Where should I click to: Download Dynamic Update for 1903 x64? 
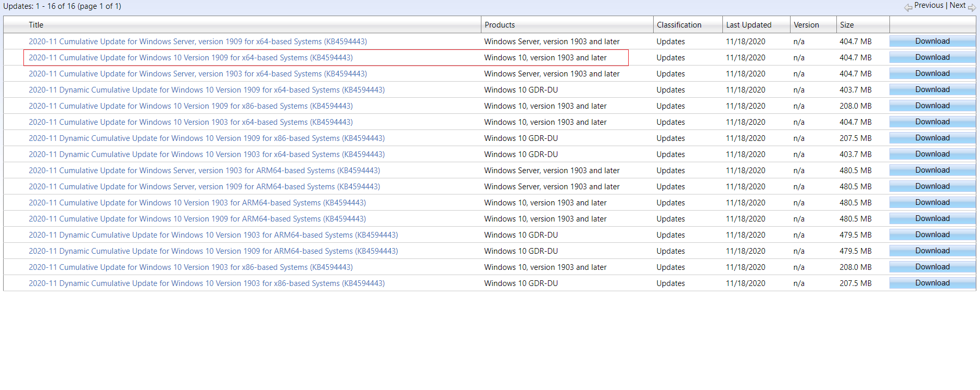[932, 154]
